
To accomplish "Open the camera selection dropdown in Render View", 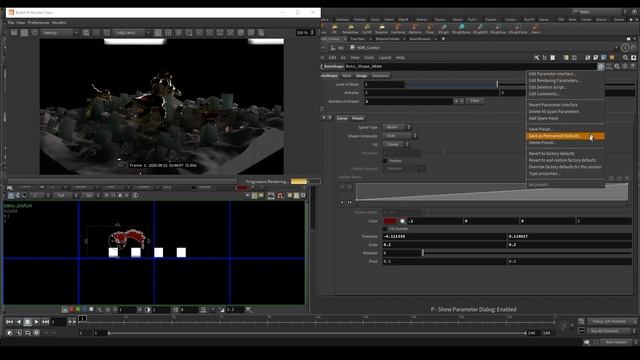I will [x=132, y=33].
